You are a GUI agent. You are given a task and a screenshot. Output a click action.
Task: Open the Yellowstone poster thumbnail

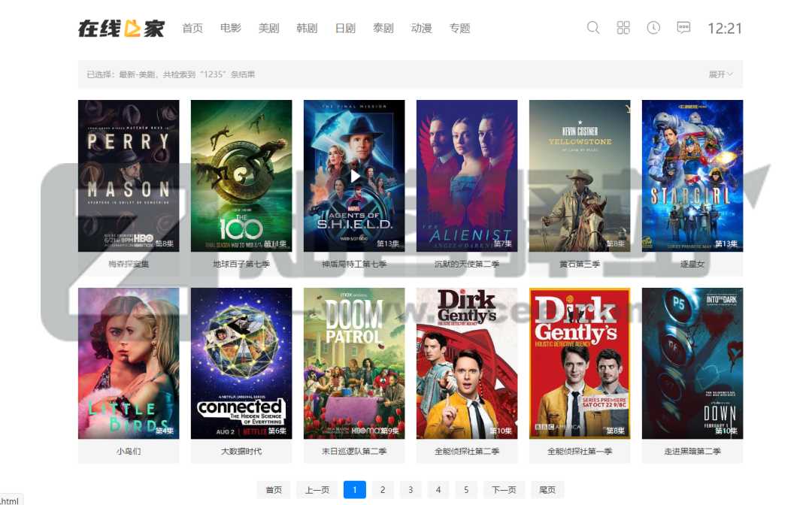580,176
